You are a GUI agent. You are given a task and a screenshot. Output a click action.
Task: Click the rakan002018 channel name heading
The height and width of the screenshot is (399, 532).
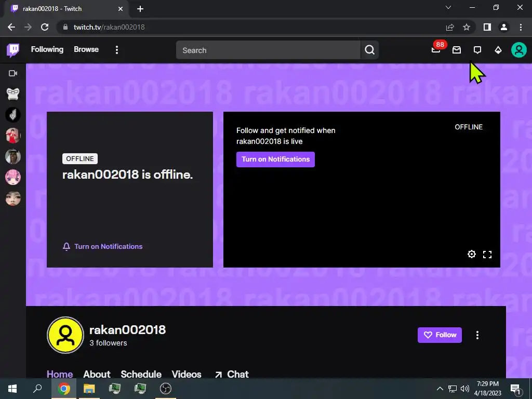128,330
